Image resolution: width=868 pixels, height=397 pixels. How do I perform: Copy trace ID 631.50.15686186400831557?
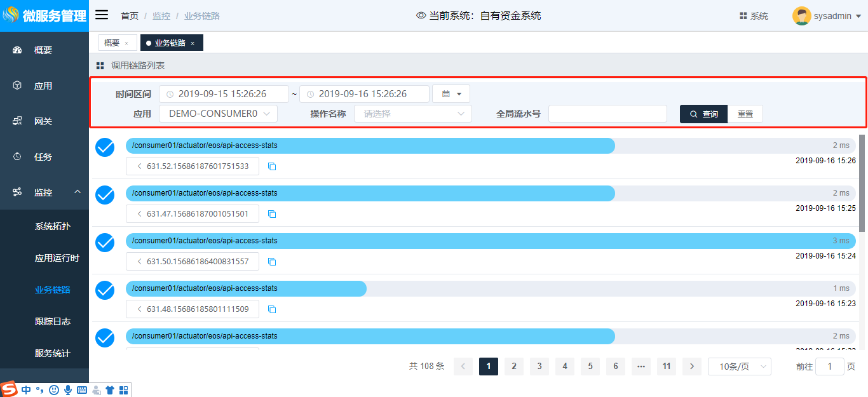272,262
